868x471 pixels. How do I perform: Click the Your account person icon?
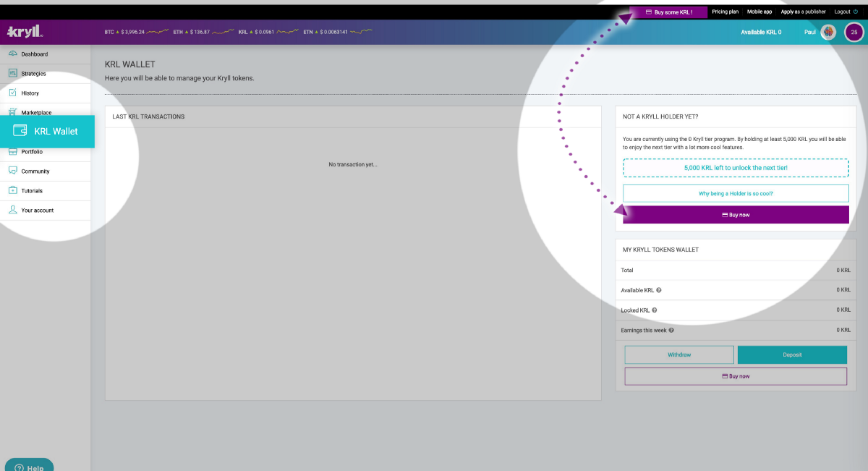click(13, 211)
